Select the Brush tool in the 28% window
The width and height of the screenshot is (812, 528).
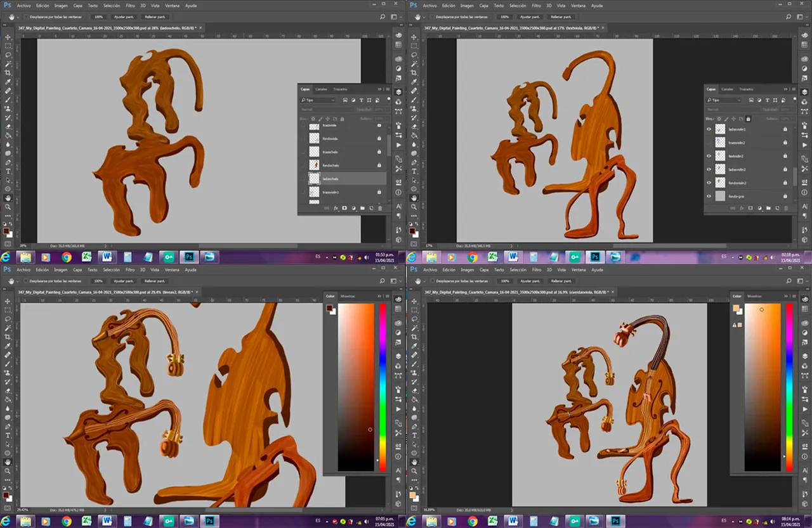(x=8, y=100)
